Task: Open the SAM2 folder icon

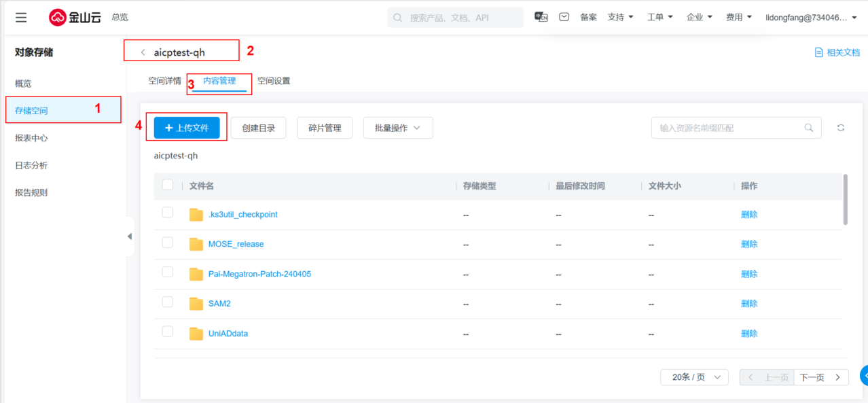Action: point(196,304)
